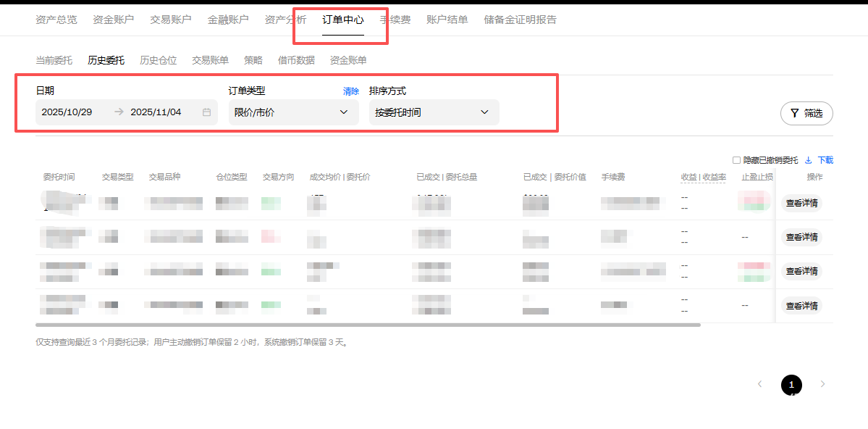Open the 历史仓位 sub-tab
Screen dimensions: 868x429
tap(158, 60)
